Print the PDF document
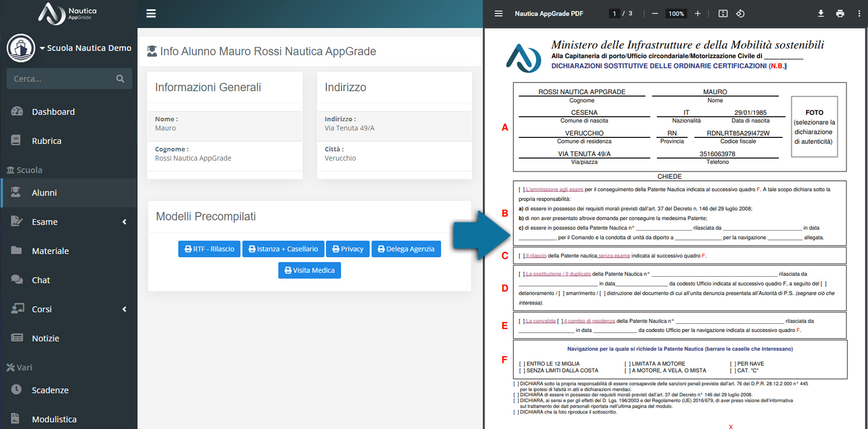 pos(840,14)
